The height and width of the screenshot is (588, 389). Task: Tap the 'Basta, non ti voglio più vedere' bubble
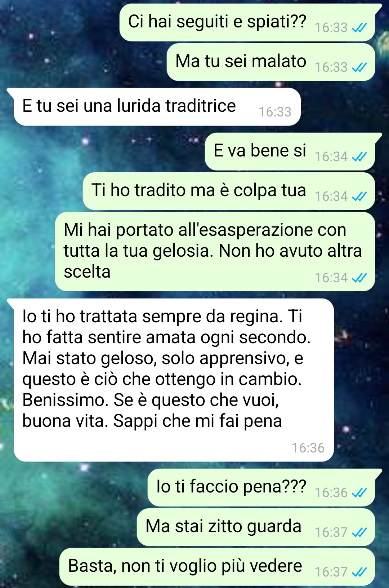click(217, 567)
